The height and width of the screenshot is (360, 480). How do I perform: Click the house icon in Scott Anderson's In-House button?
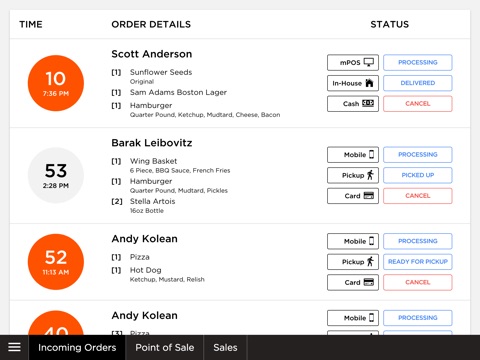(x=369, y=83)
